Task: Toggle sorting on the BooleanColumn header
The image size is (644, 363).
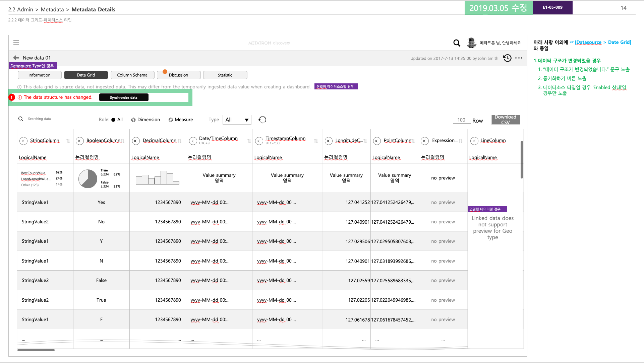Action: coord(123,141)
